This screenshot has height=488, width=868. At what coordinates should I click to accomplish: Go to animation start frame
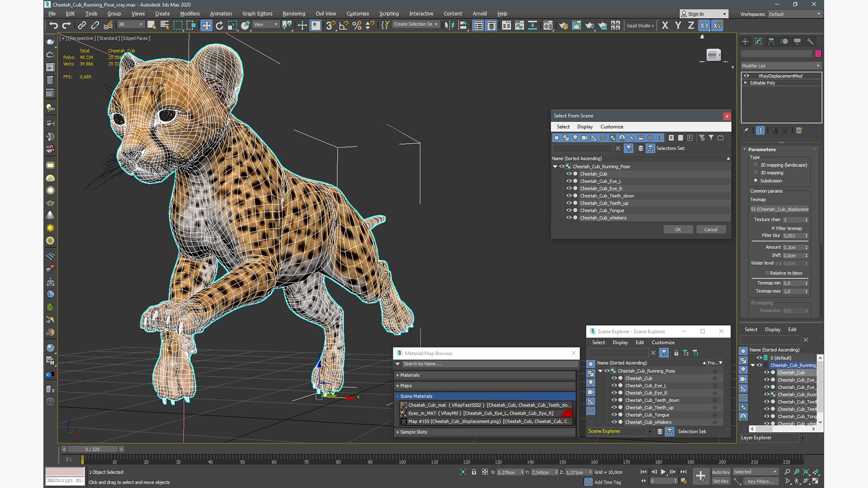click(x=643, y=472)
